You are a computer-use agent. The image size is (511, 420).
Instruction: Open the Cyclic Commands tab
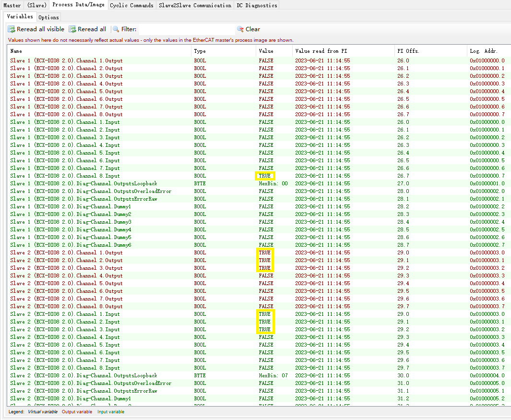131,5
